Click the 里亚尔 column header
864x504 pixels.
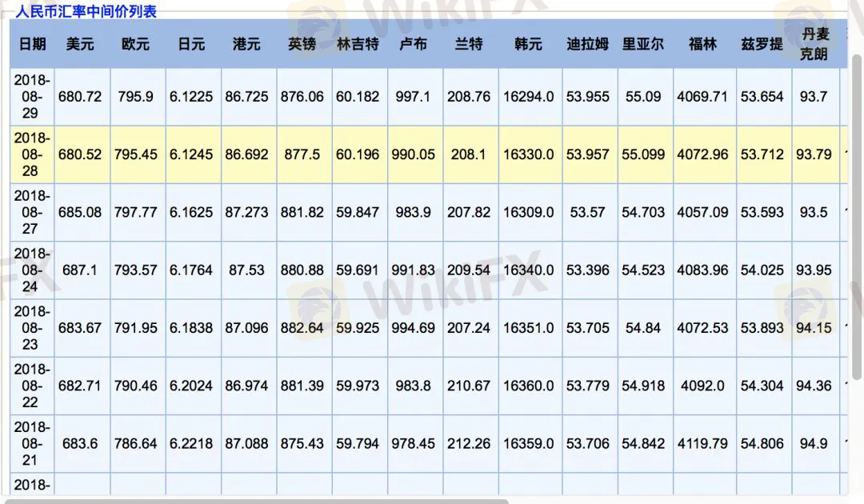click(x=643, y=44)
